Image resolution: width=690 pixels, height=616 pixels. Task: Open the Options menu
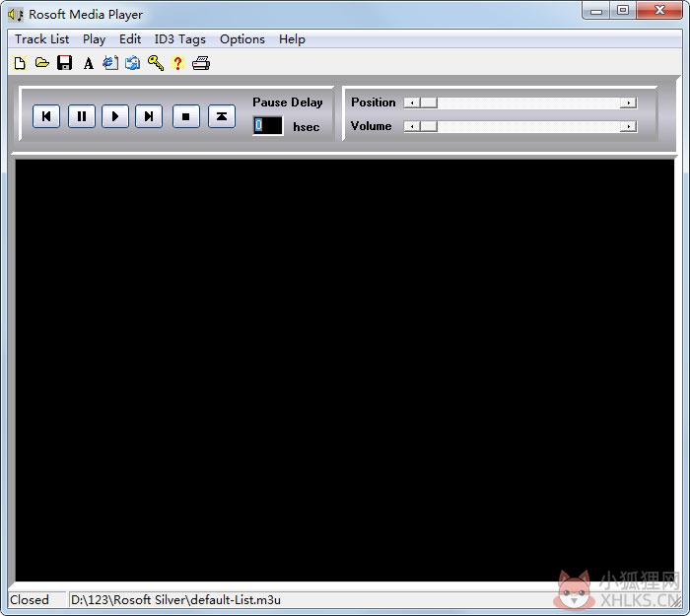pyautogui.click(x=242, y=39)
